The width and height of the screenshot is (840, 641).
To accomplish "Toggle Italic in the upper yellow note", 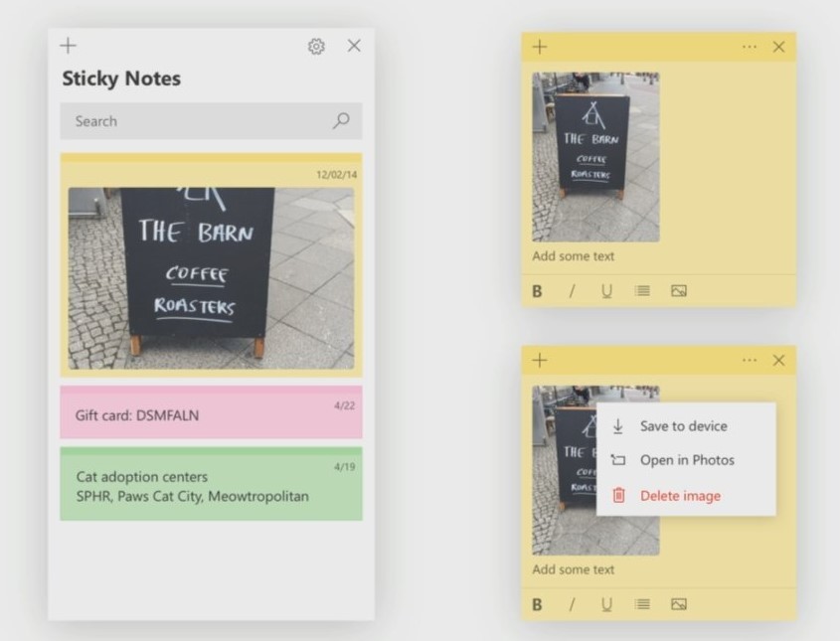I will pos(573,291).
